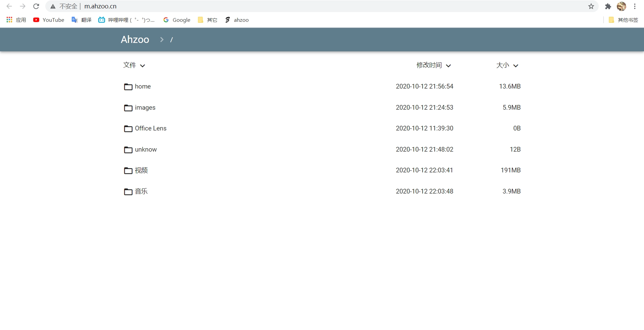Open the browser extensions puzzle icon

[608, 6]
